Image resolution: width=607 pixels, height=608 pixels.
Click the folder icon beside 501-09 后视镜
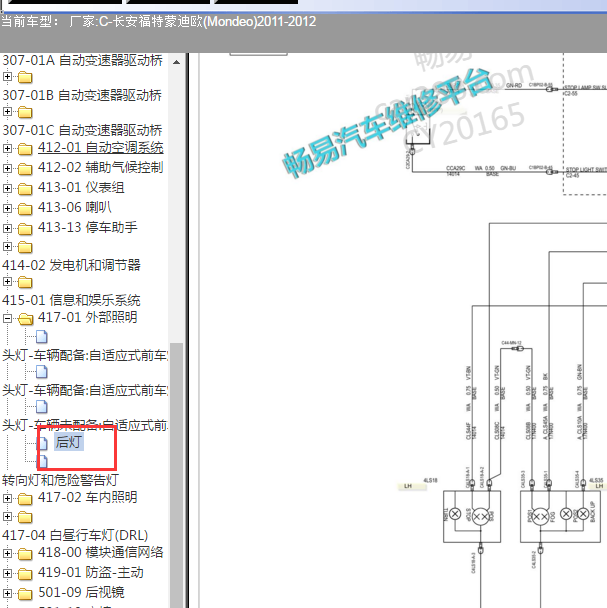pyautogui.click(x=25, y=594)
